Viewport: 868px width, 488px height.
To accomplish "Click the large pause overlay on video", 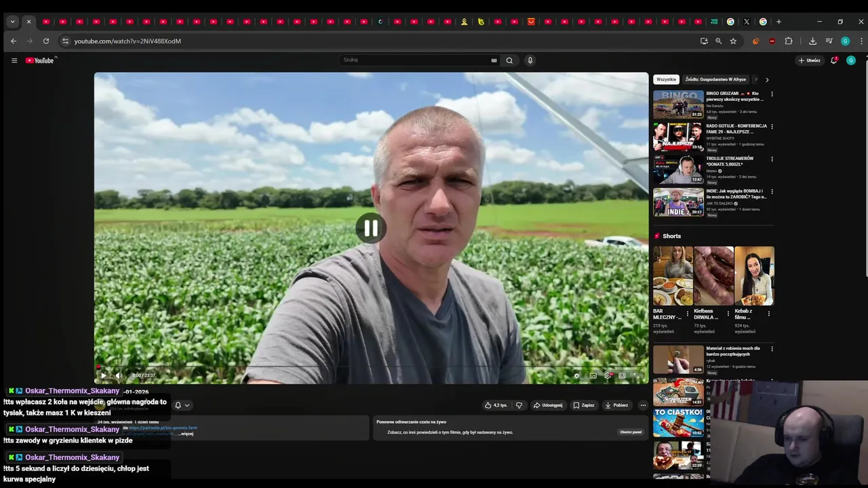I will pos(371,228).
